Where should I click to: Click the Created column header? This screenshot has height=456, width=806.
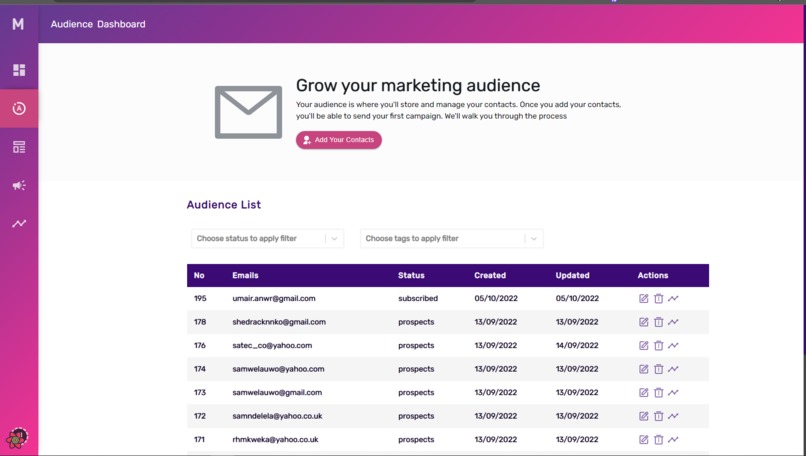click(490, 276)
